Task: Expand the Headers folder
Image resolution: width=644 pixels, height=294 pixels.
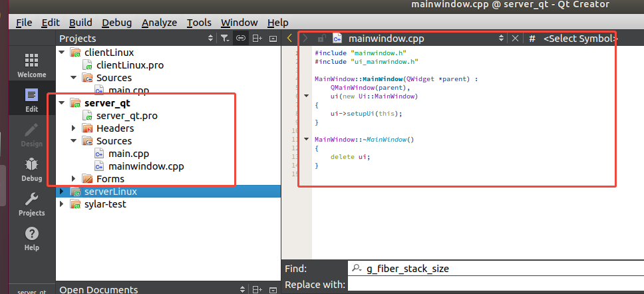Action: 74,128
